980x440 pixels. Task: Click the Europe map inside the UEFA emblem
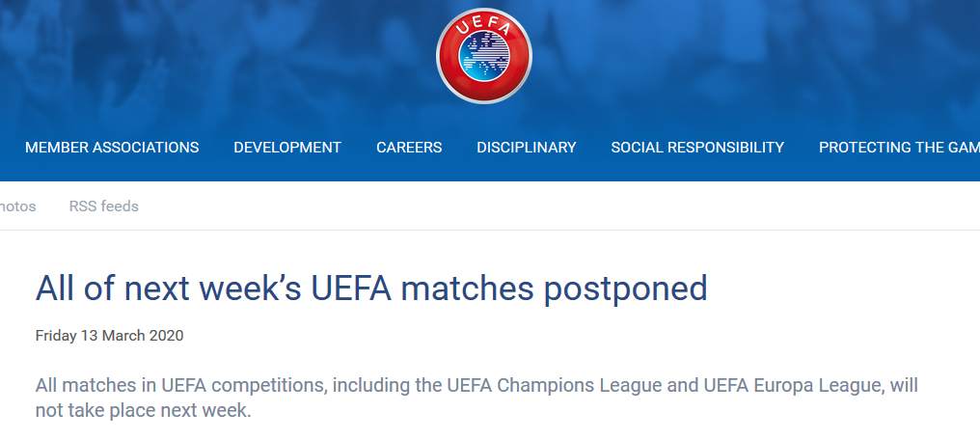click(484, 56)
